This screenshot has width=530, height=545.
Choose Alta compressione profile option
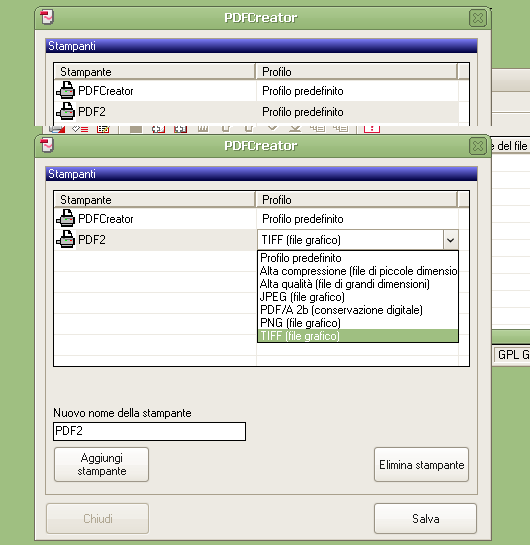(358, 271)
